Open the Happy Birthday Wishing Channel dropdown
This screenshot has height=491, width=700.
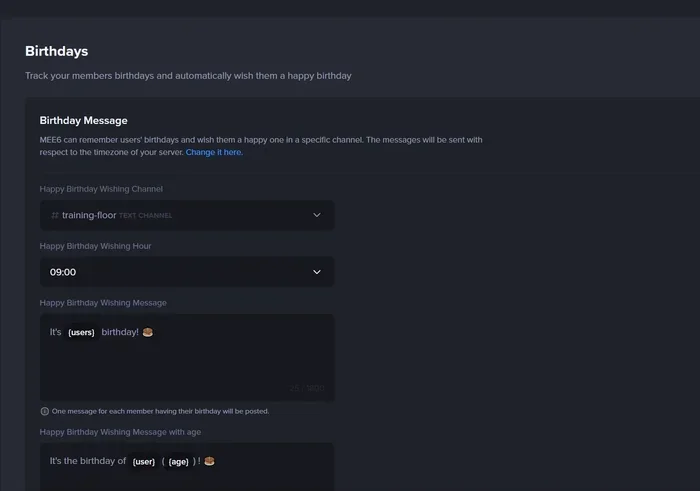point(187,215)
